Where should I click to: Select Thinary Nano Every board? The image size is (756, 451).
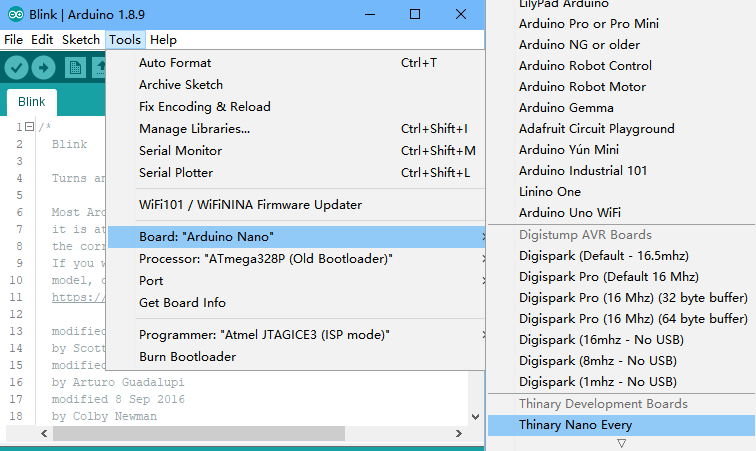pos(621,425)
